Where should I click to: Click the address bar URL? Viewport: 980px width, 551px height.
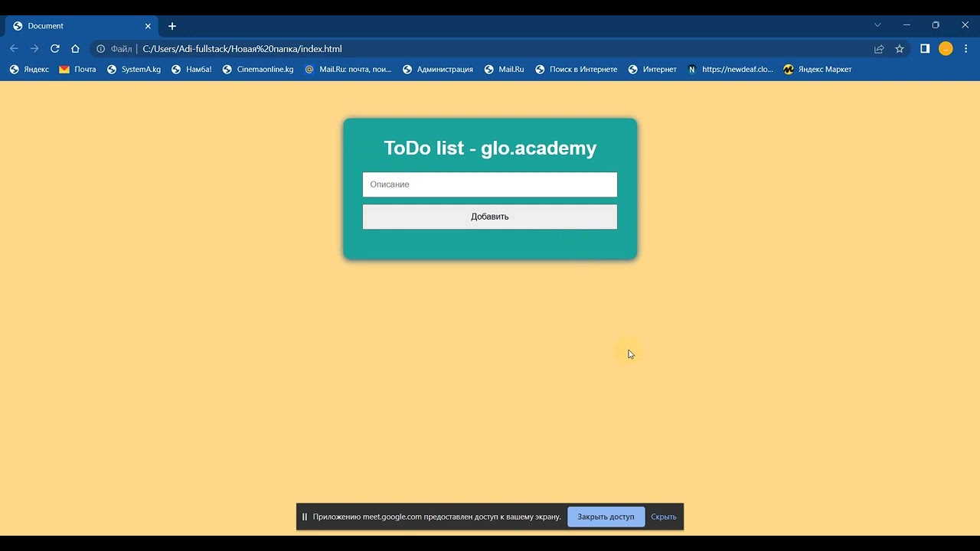click(242, 49)
